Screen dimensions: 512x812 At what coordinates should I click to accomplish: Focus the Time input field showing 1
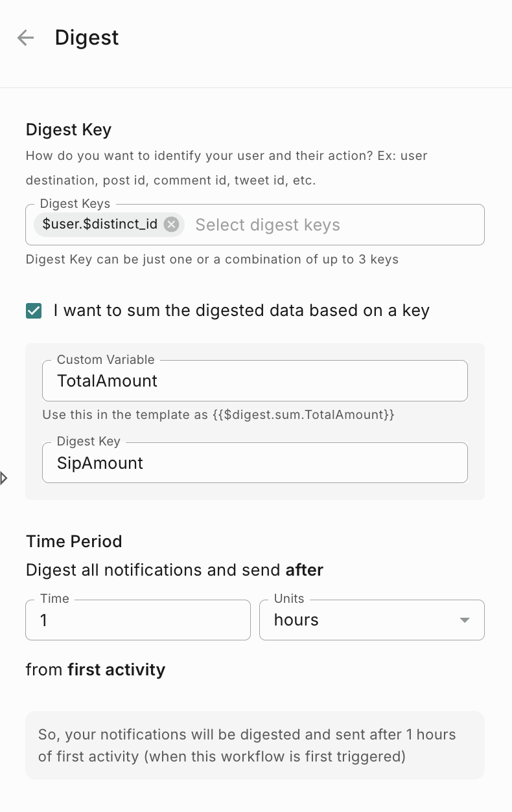[x=137, y=620]
